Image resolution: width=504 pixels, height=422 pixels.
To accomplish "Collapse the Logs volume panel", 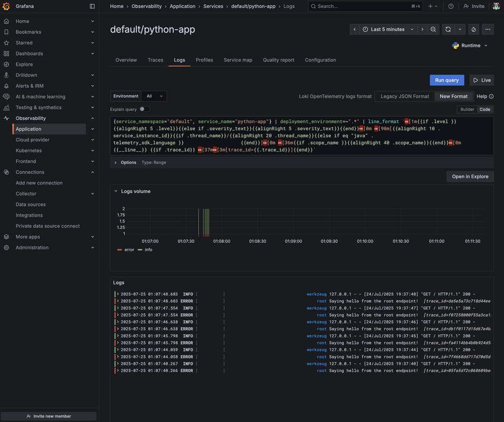I will tap(116, 191).
